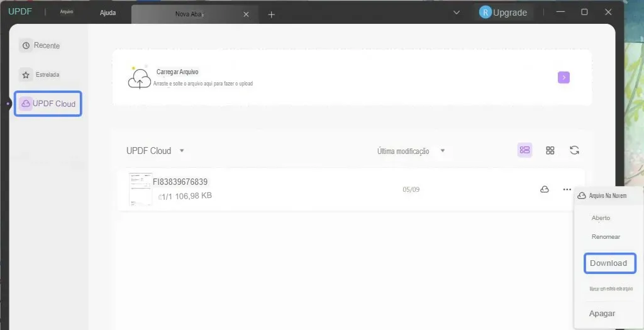Image resolution: width=644 pixels, height=330 pixels.
Task: Open the Recente section in sidebar
Action: point(40,45)
